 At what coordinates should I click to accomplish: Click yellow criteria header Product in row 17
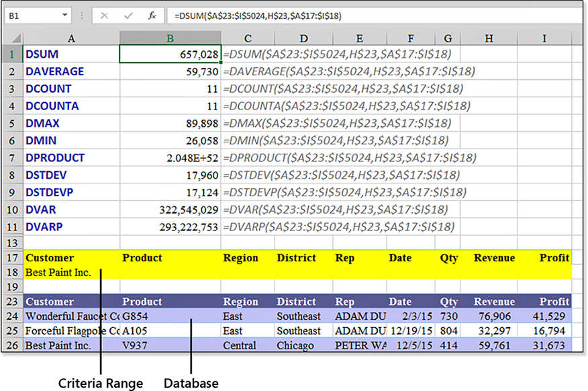coord(170,258)
